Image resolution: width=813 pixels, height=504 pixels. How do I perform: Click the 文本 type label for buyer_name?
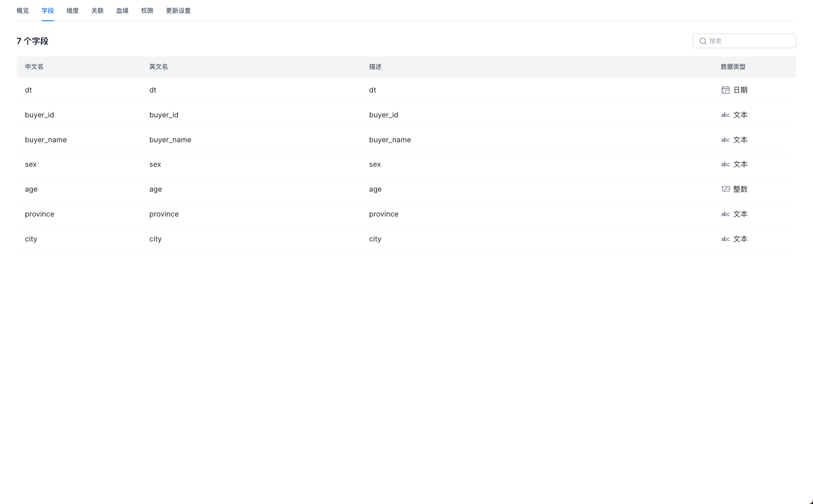(740, 140)
